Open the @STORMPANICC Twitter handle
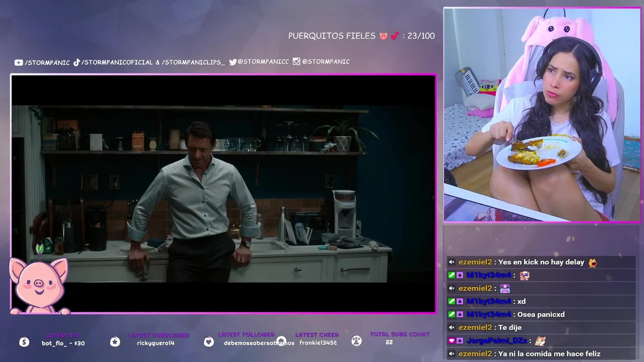The image size is (644, 362). click(x=263, y=62)
